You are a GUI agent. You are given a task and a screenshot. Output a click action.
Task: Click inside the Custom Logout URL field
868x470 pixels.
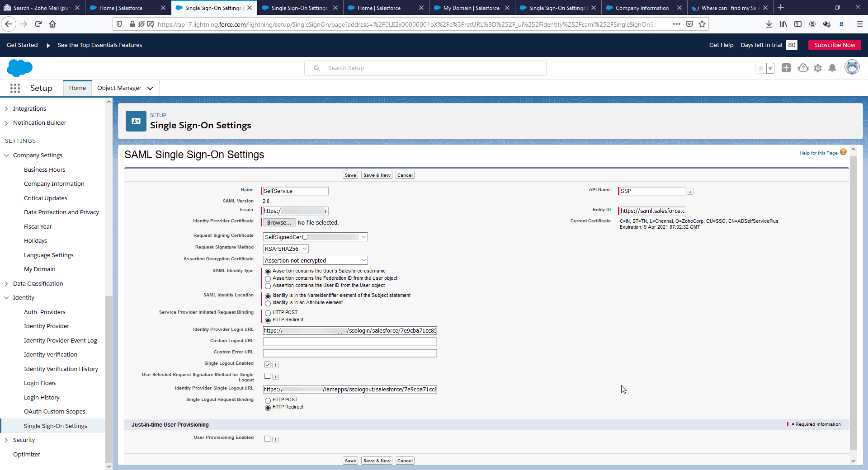click(x=349, y=342)
